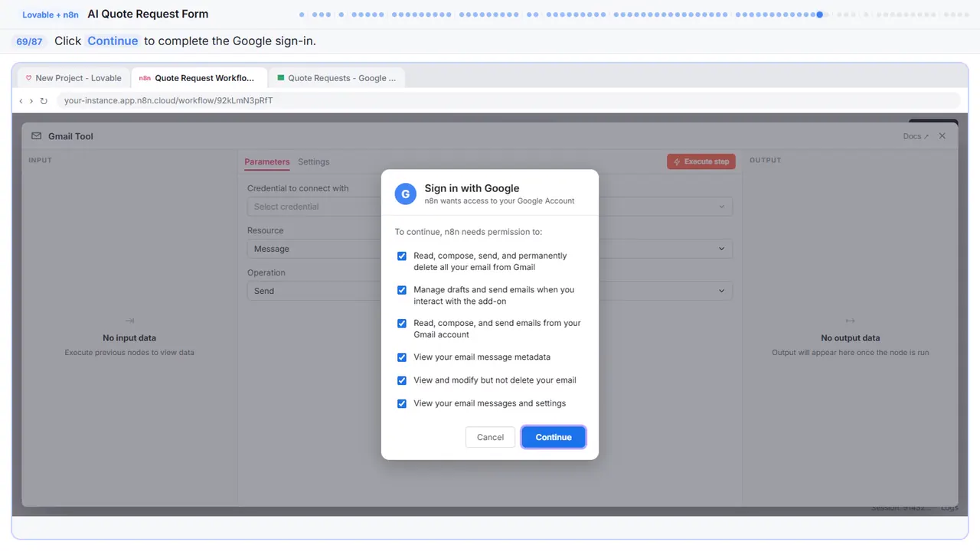Open the Docs link
The image size is (980, 551).
[916, 136]
